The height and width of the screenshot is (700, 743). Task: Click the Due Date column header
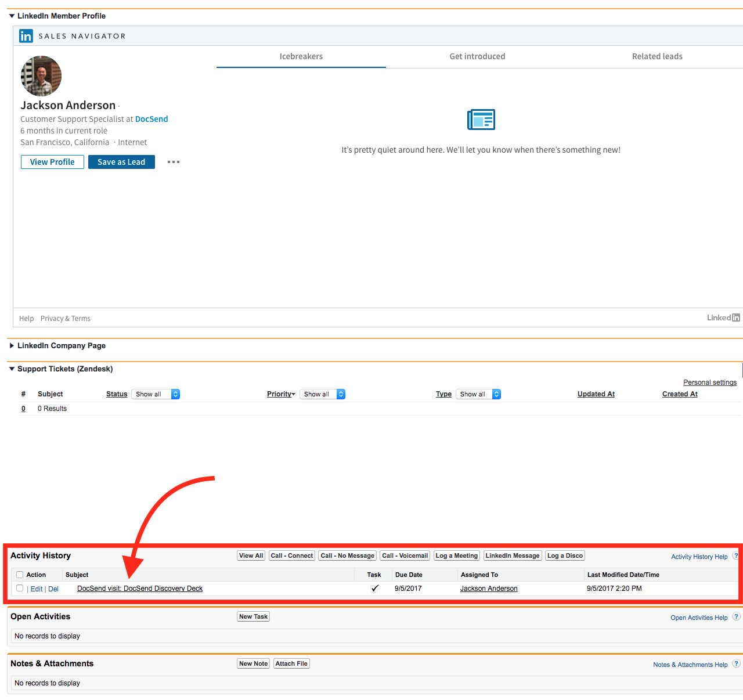(409, 575)
